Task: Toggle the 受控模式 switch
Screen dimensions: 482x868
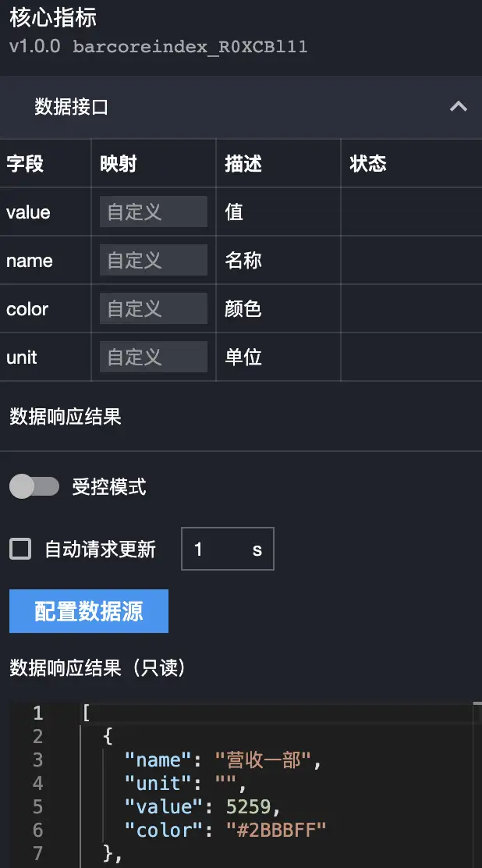Action: pos(34,487)
